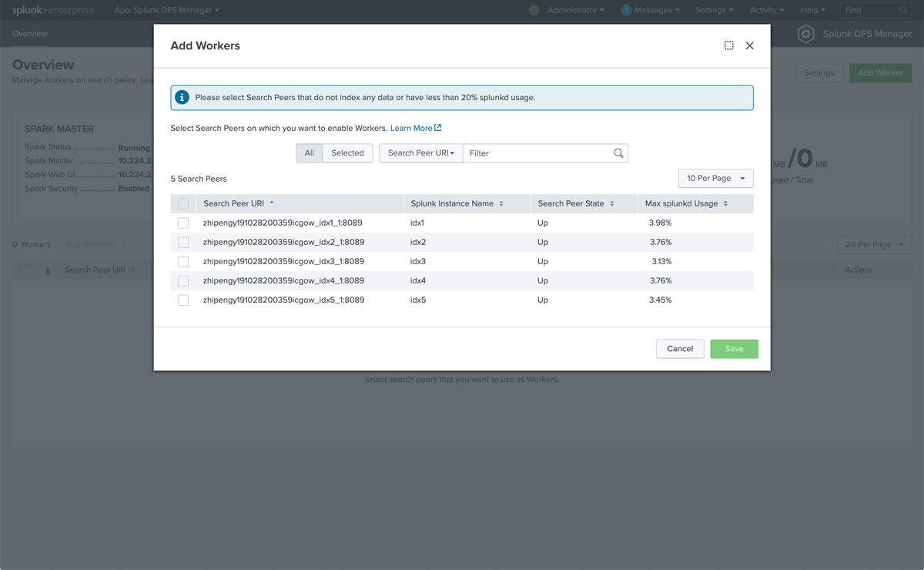924x570 pixels.
Task: Click the Messages count badge icon
Action: (626, 10)
